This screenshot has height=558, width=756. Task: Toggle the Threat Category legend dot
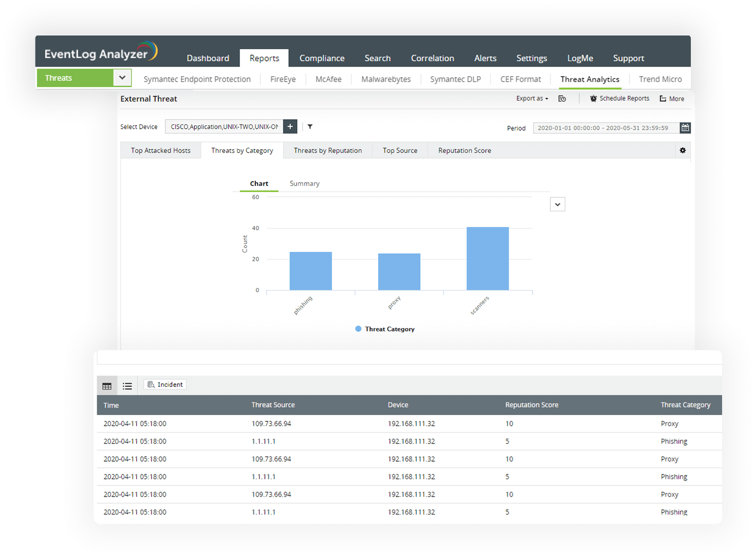tap(358, 329)
